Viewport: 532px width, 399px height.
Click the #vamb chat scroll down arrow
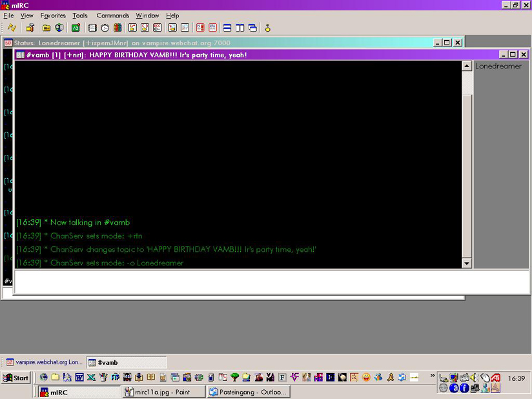[467, 263]
